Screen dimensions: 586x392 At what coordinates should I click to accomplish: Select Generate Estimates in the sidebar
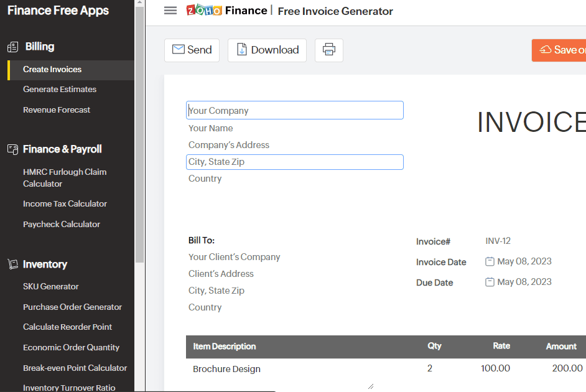pyautogui.click(x=60, y=90)
